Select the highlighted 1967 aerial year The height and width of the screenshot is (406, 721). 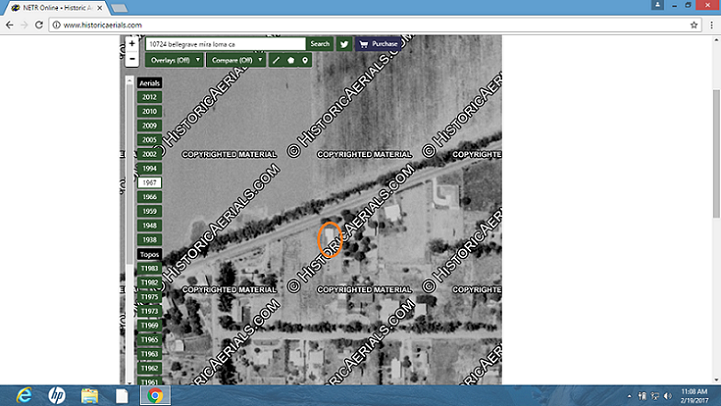pyautogui.click(x=149, y=183)
